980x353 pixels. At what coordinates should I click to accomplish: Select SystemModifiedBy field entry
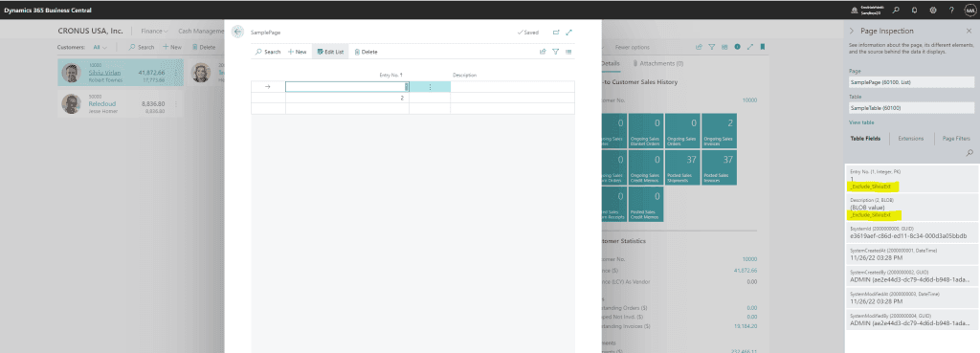[x=911, y=320]
